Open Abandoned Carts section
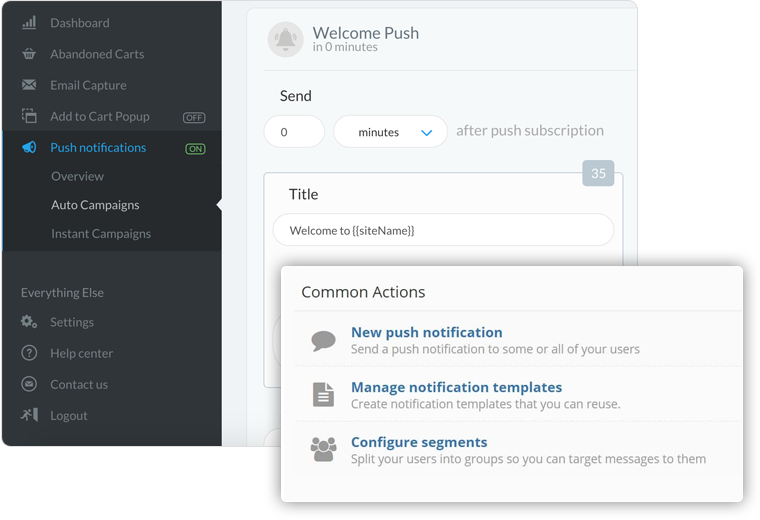 tap(97, 54)
